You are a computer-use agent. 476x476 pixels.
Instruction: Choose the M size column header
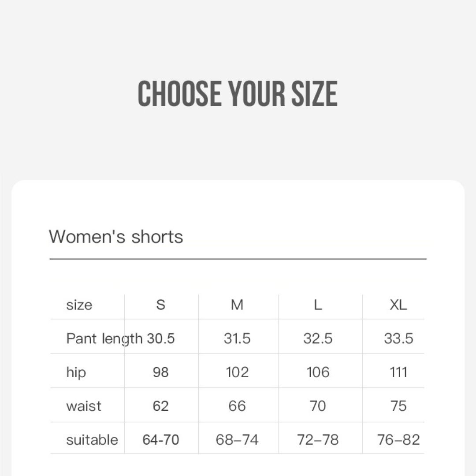point(237,305)
